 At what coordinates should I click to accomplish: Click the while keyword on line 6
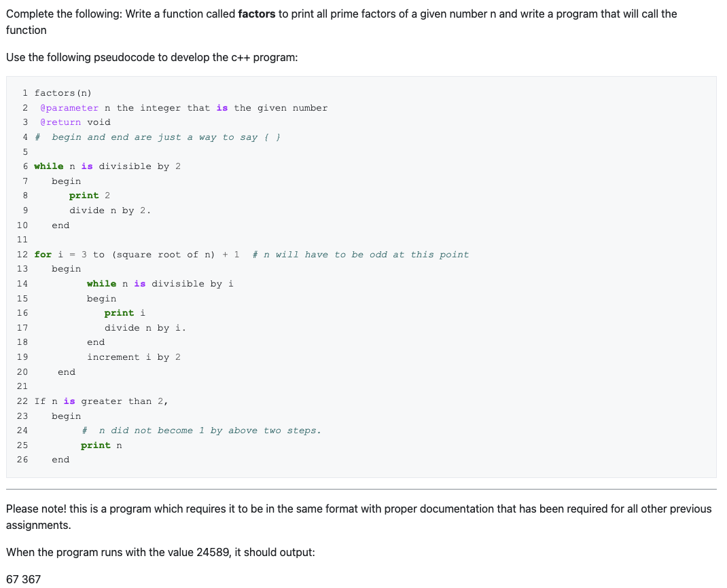tap(47, 166)
